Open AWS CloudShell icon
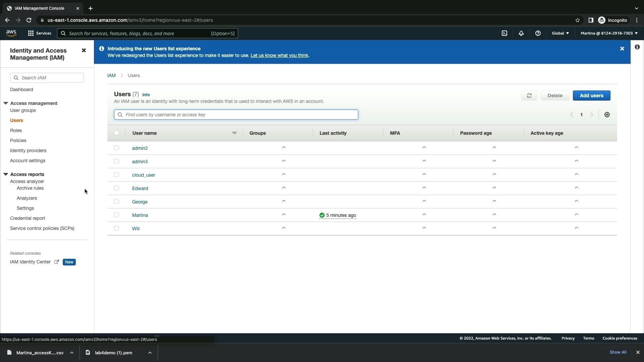This screenshot has height=362, width=644. coord(504,33)
